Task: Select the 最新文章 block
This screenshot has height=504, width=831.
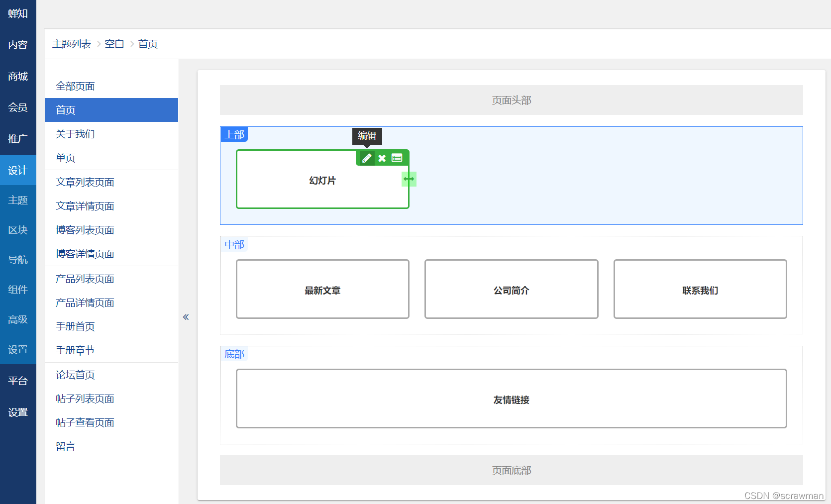Action: click(322, 290)
